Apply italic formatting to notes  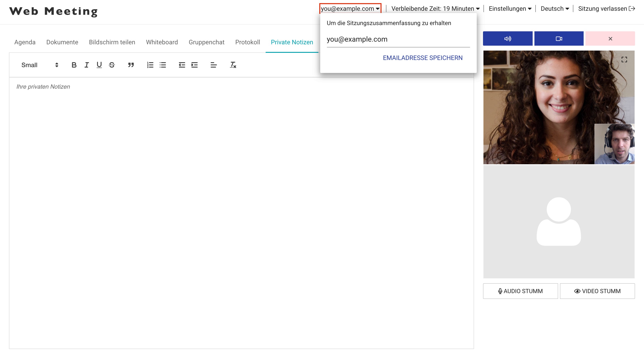coord(87,65)
